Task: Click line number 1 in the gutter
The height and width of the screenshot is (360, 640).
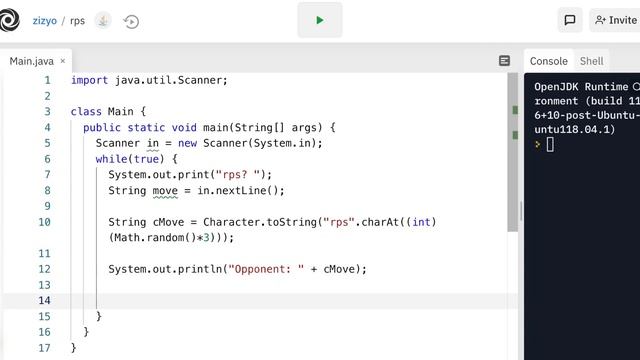Action: pos(47,80)
